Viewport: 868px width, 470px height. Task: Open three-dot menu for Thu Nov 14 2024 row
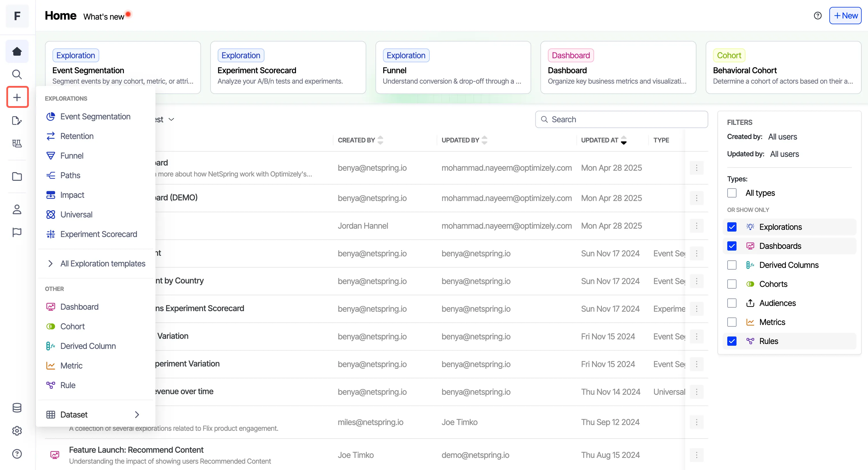point(696,392)
